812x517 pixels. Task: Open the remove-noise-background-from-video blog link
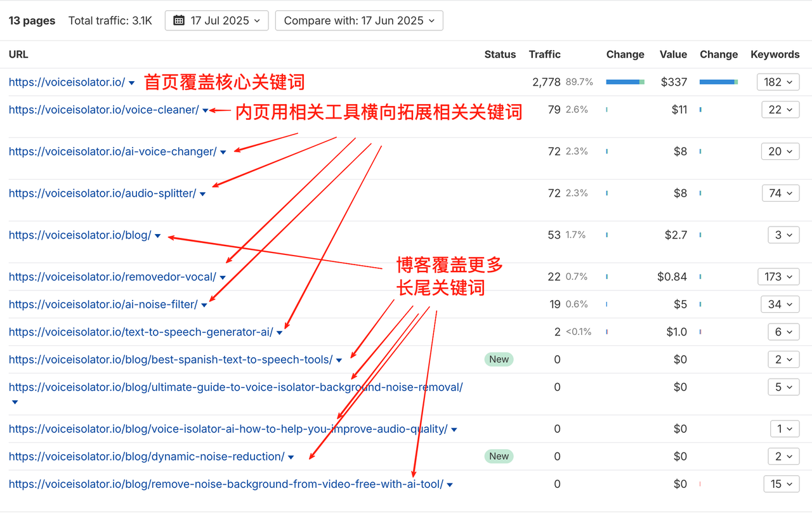(x=226, y=485)
